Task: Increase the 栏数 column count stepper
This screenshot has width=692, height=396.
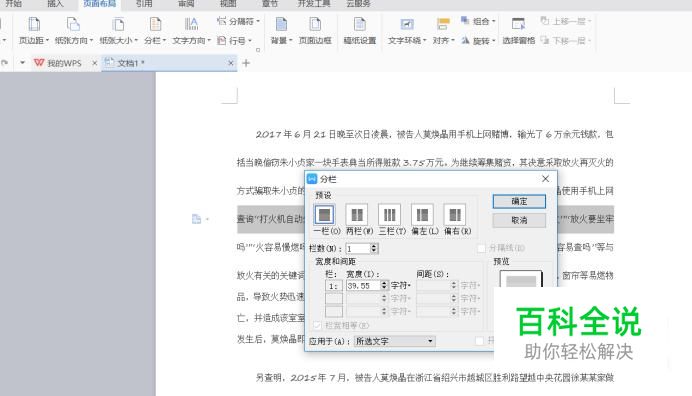Action: click(374, 246)
